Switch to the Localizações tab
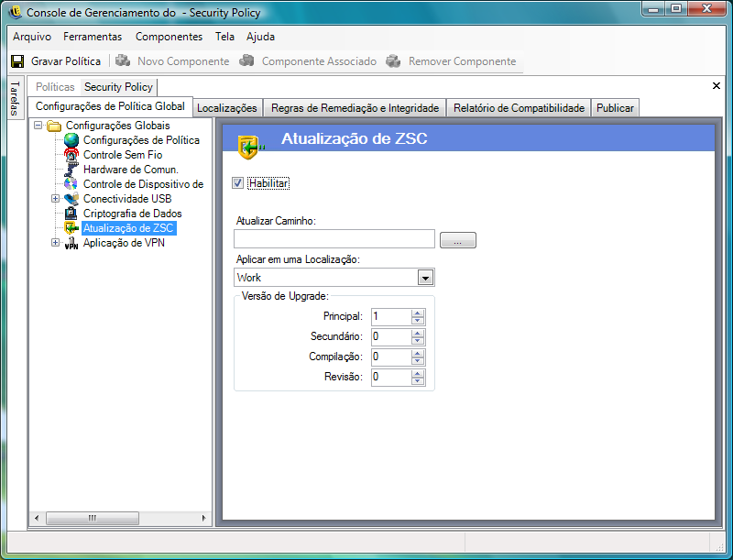This screenshot has height=560, width=733. click(226, 108)
